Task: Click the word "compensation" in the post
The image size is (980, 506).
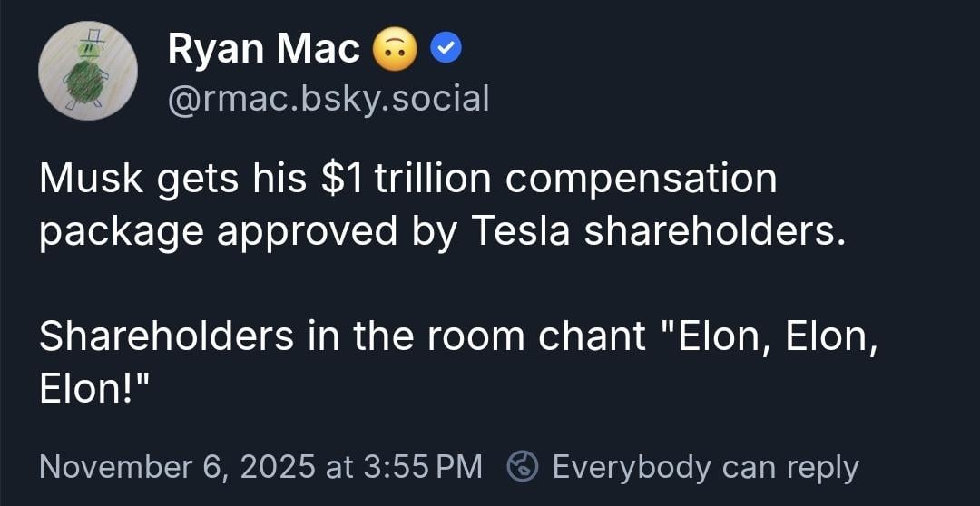Action: (x=641, y=179)
